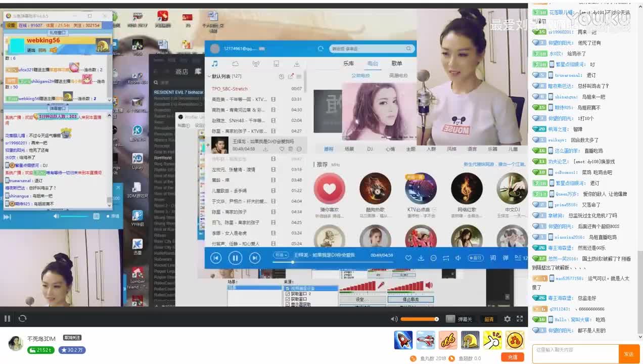The width and height of the screenshot is (643, 364).
Task: Skip to previous track in music player
Action: [216, 258]
